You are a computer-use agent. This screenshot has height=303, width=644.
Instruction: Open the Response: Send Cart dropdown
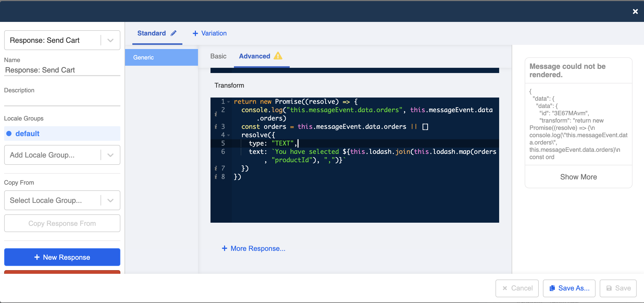coord(110,40)
